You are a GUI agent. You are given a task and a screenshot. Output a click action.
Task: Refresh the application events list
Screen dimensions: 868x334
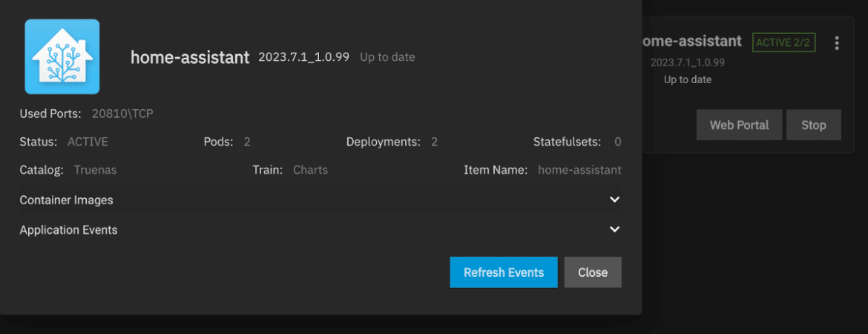tap(504, 272)
